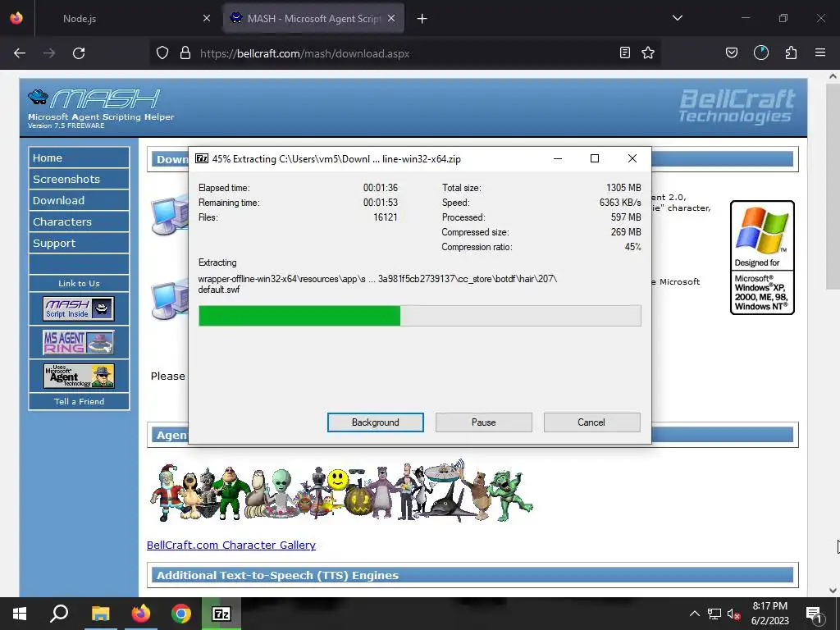Bookmark this page with star icon
840x630 pixels.
point(648,53)
